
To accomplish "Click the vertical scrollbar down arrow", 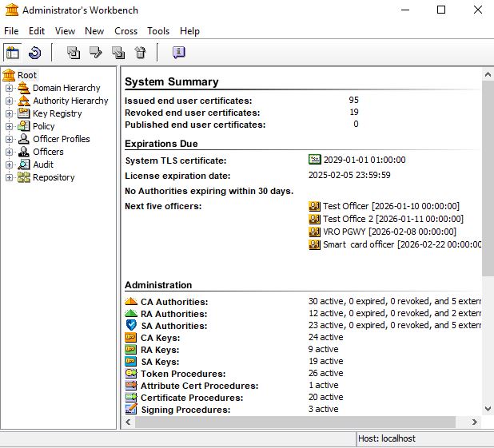I will pos(488,410).
